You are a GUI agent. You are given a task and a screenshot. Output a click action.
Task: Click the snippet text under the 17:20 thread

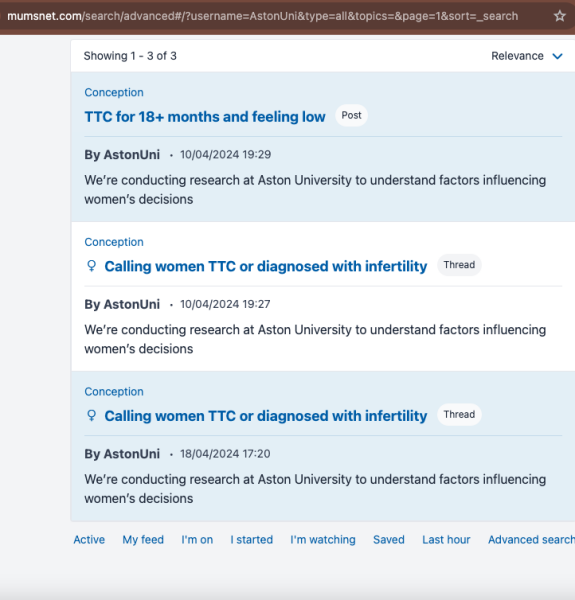315,489
